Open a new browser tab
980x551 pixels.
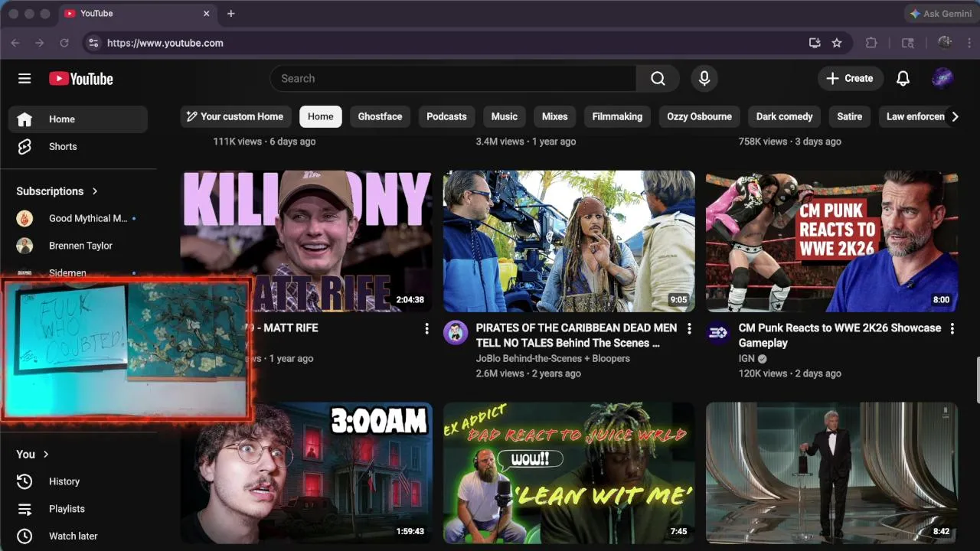231,14
